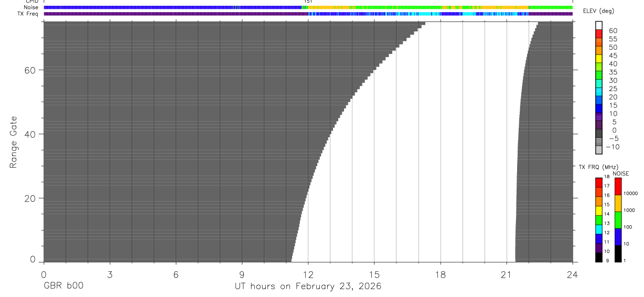Click the green segment of the NOISE colorbar

pyautogui.click(x=618, y=220)
